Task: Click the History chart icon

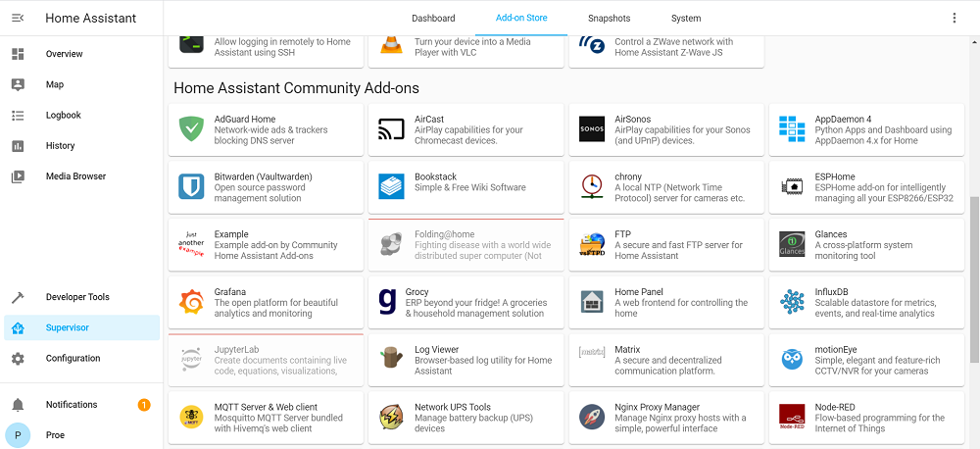Action: [18, 146]
